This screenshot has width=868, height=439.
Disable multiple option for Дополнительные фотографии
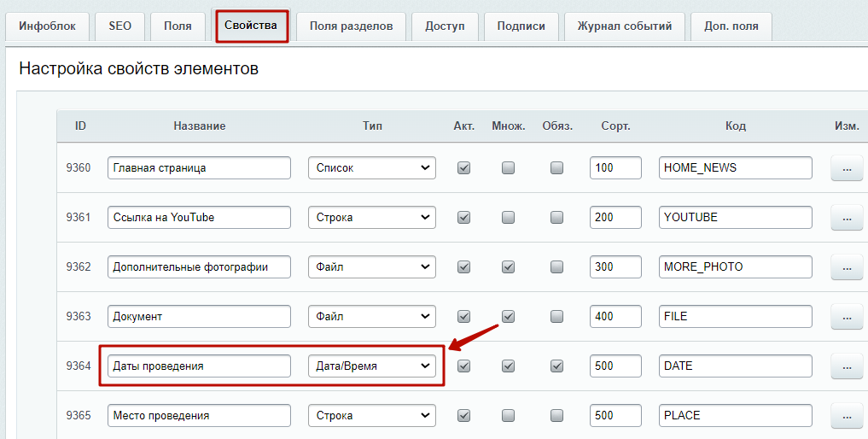(508, 267)
